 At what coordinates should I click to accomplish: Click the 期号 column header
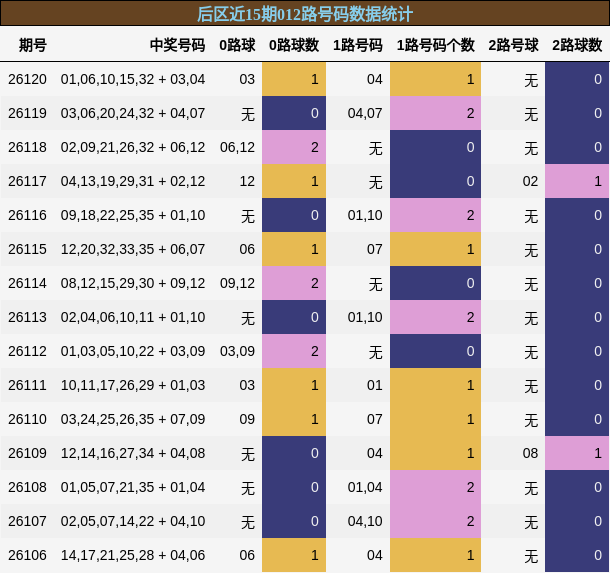pyautogui.click(x=33, y=45)
